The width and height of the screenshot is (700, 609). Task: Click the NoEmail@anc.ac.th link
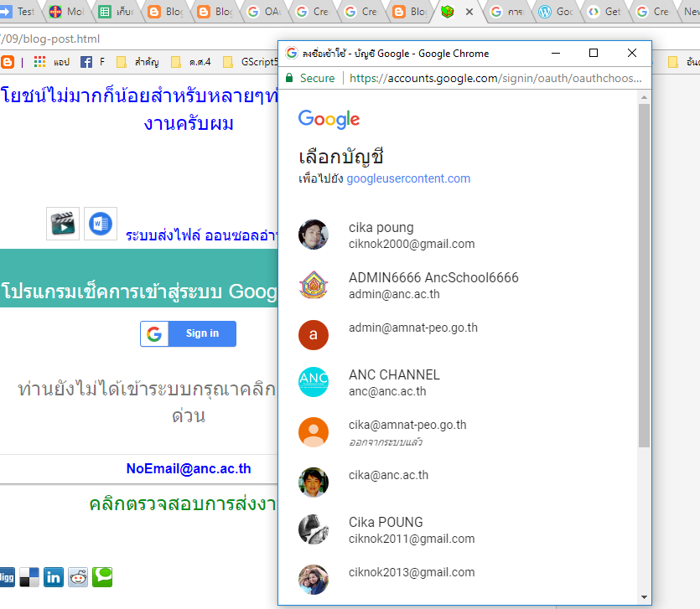click(x=189, y=468)
